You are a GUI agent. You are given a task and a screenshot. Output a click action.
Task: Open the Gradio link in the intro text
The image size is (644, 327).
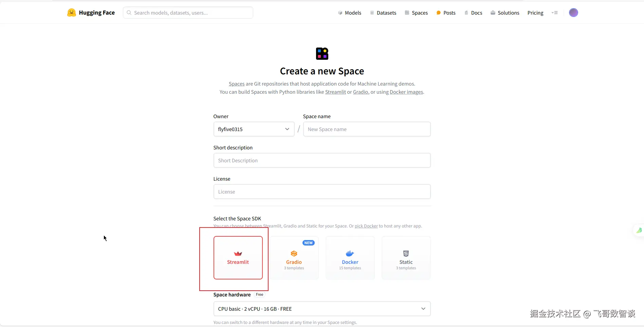coord(361,92)
